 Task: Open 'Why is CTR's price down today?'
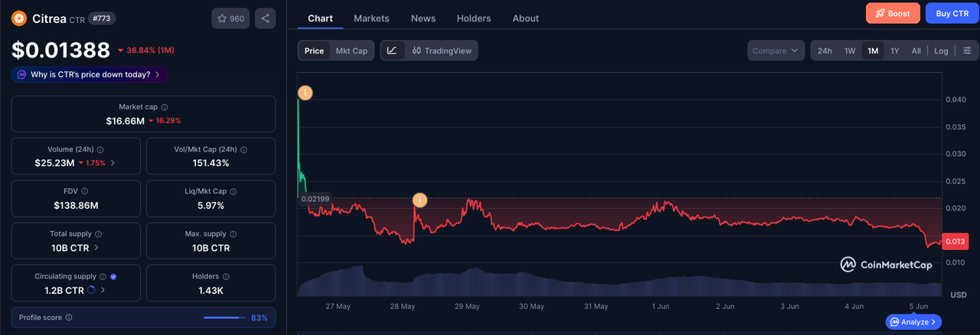(x=90, y=74)
